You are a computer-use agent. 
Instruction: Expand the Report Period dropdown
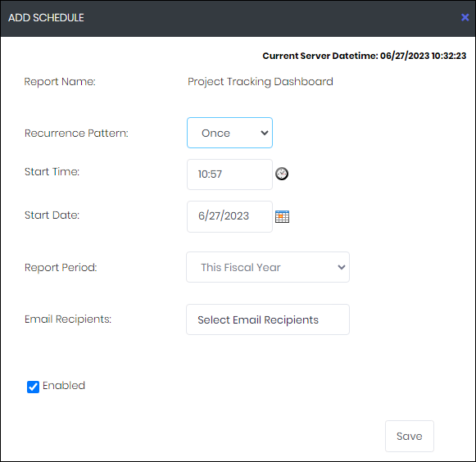point(268,267)
